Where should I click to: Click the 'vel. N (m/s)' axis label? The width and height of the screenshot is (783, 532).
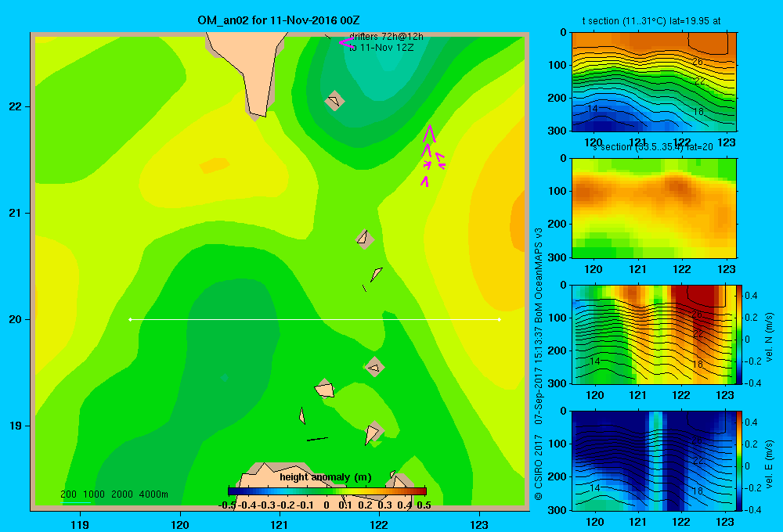coord(769,337)
